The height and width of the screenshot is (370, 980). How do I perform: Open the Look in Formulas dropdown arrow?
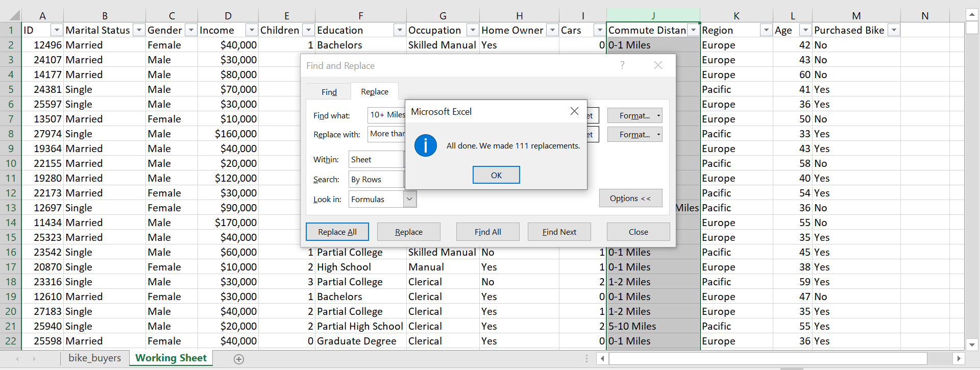pos(409,199)
